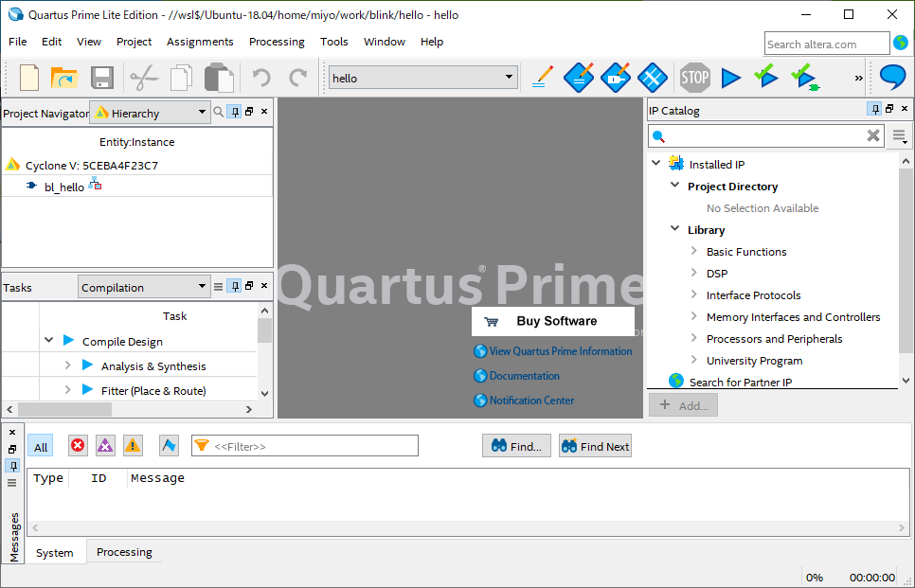Toggle the warnings filter in Messages panel

pyautogui.click(x=132, y=445)
